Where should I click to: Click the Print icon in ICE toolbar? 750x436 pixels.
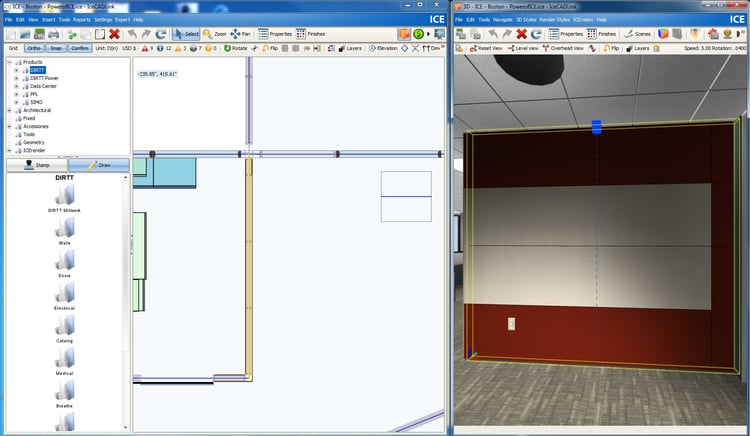click(x=54, y=34)
